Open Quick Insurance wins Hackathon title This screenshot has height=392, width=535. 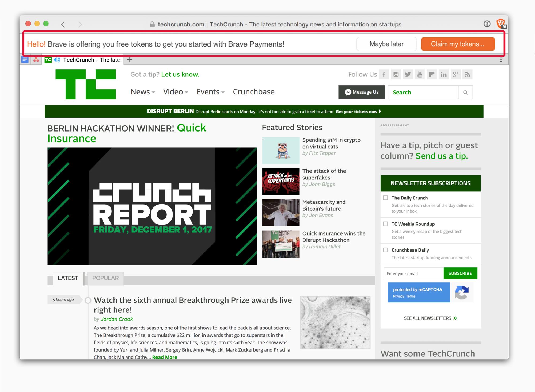click(334, 237)
